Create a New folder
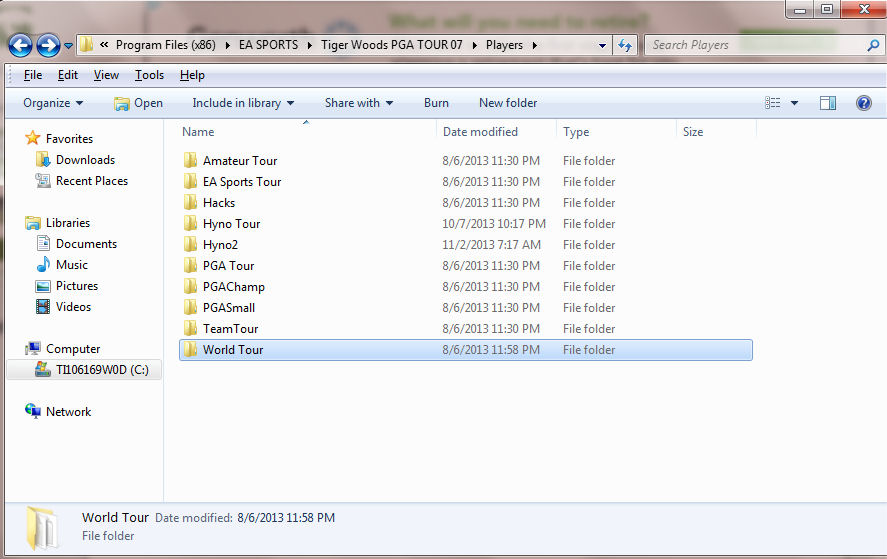887x559 pixels. coord(508,103)
